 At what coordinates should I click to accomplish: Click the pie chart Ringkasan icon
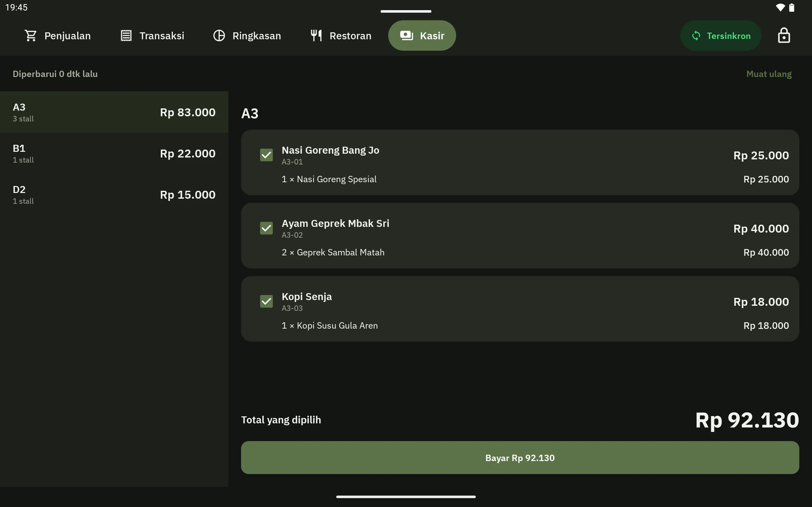click(x=219, y=35)
